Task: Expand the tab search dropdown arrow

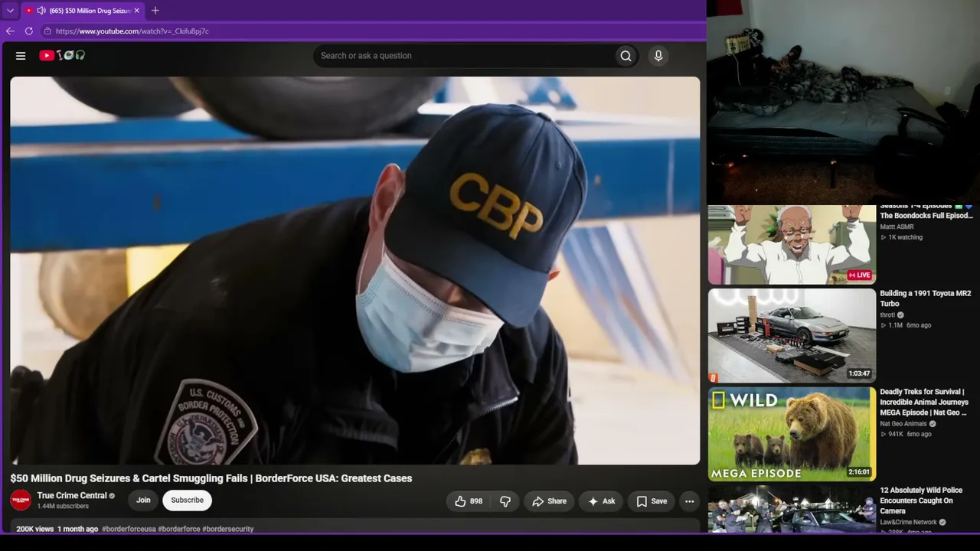Action: point(10,11)
